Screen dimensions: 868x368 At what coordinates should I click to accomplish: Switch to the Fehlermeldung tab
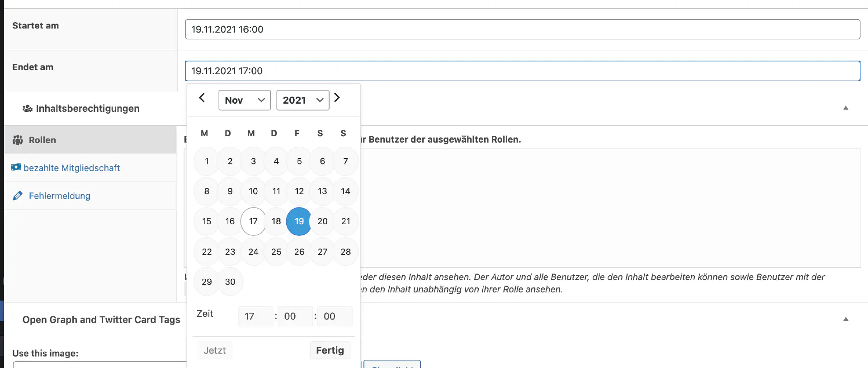click(59, 196)
